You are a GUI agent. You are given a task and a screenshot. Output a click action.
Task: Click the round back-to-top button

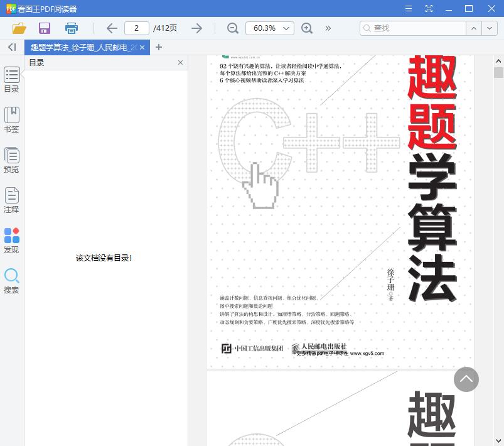click(x=466, y=379)
